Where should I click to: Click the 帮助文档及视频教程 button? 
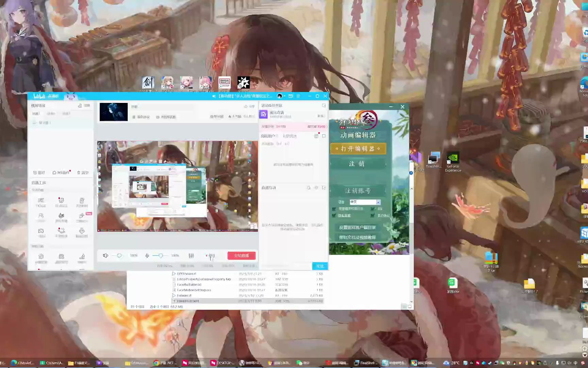tap(357, 237)
